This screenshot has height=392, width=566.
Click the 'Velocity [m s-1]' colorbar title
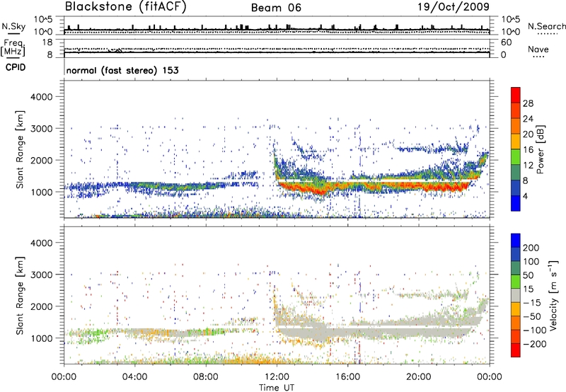[553, 295]
